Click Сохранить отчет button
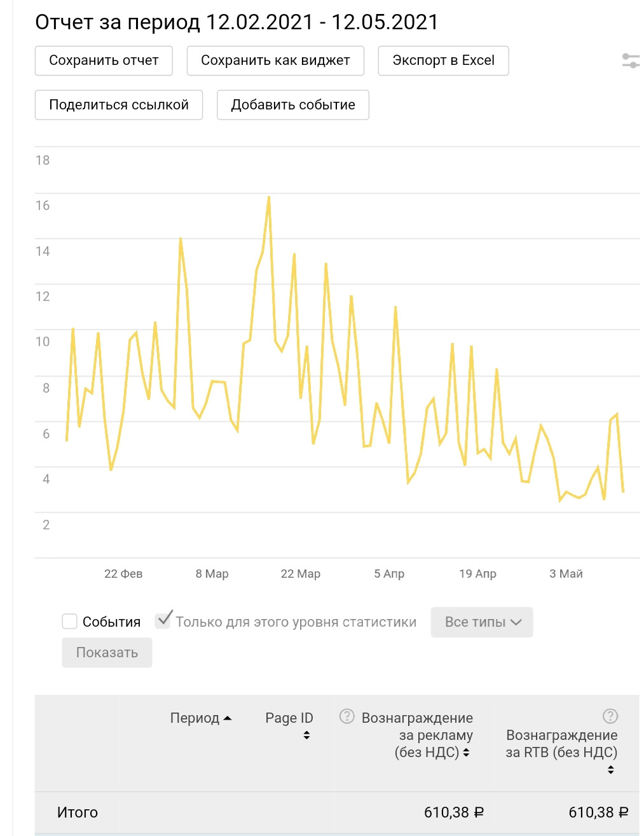644x836 pixels. coord(104,60)
